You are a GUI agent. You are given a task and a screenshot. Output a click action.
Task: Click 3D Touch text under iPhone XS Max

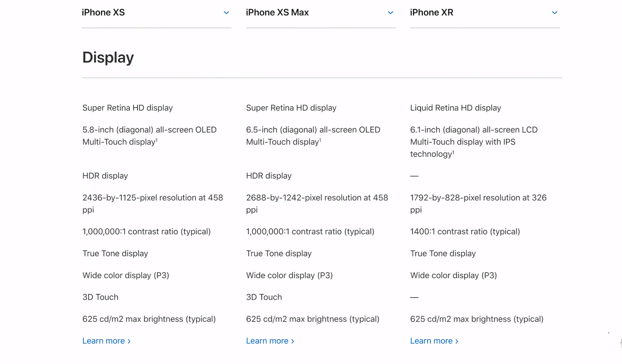click(x=264, y=297)
